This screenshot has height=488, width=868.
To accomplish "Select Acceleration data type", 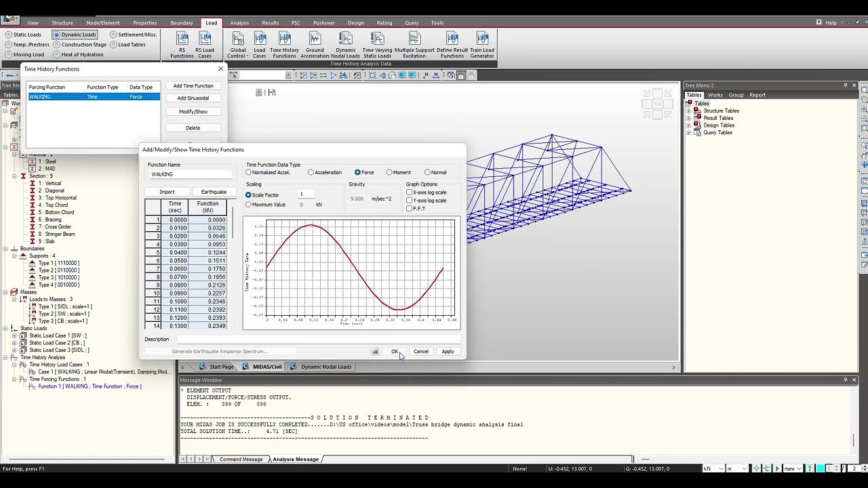I will (x=311, y=172).
